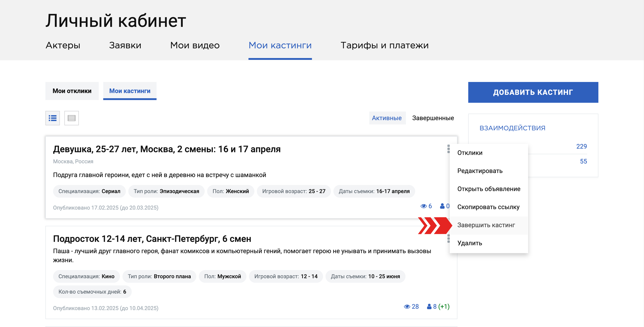The width and height of the screenshot is (644, 327).
Task: Click the responses person icon showing 8 (+1)
Action: pos(429,306)
